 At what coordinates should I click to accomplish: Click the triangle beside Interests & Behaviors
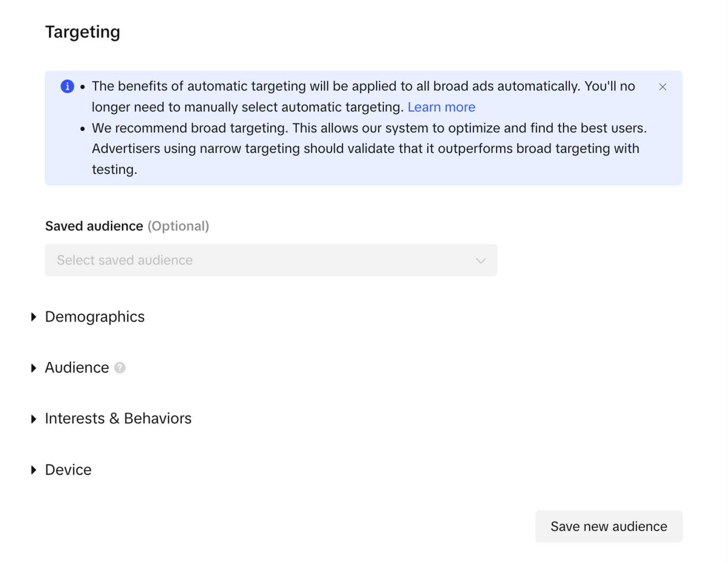34,419
